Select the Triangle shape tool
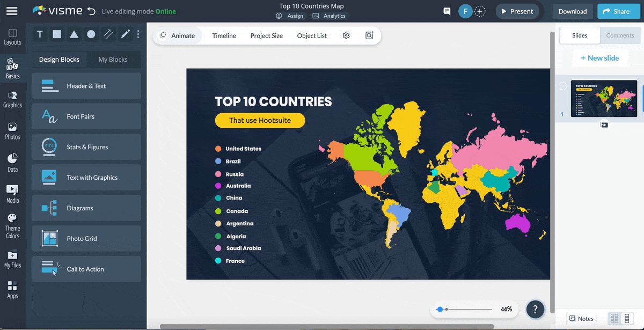 74,34
